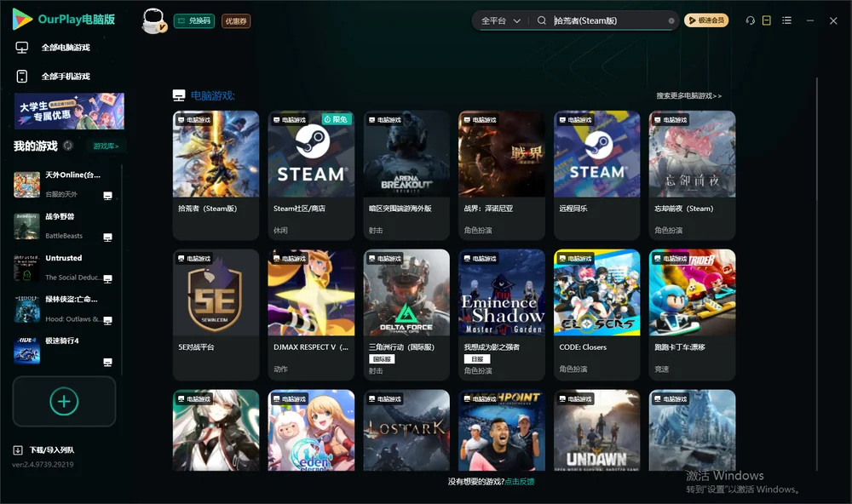
Task: Clear the search box text
Action: point(671,21)
